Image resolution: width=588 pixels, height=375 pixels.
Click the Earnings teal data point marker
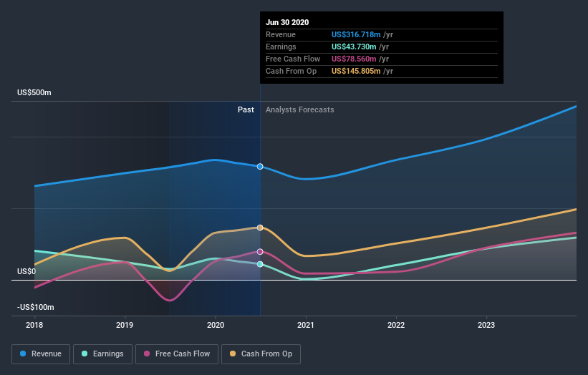(x=260, y=264)
